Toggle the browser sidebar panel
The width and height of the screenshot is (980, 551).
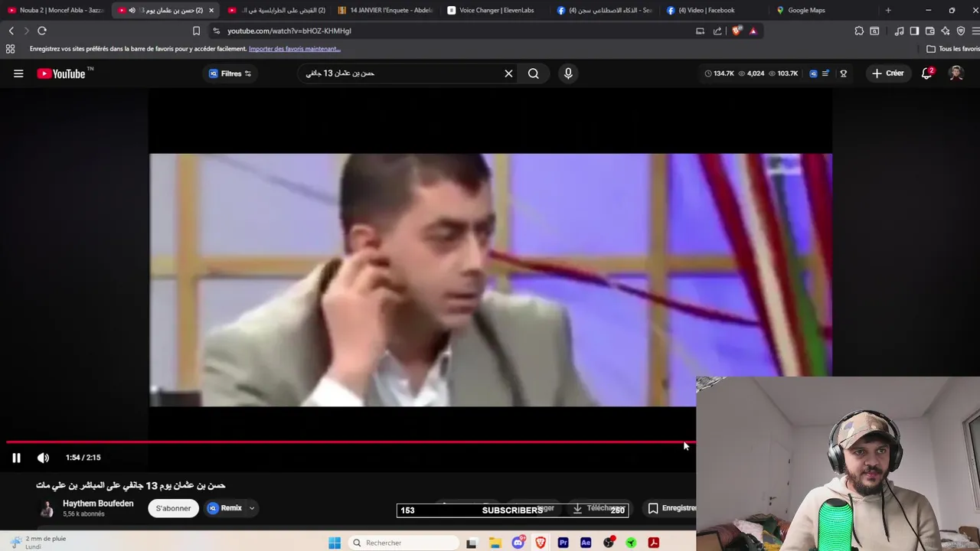click(x=914, y=31)
